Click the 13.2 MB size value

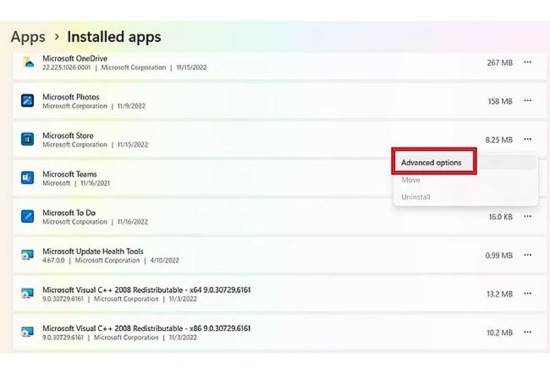(x=499, y=294)
